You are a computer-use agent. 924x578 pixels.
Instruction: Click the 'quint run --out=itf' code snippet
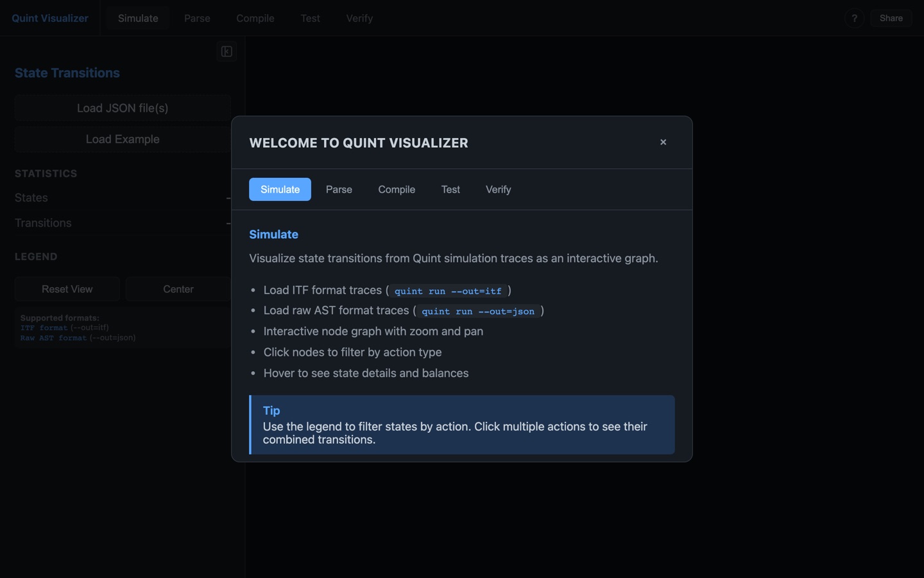[x=448, y=291]
